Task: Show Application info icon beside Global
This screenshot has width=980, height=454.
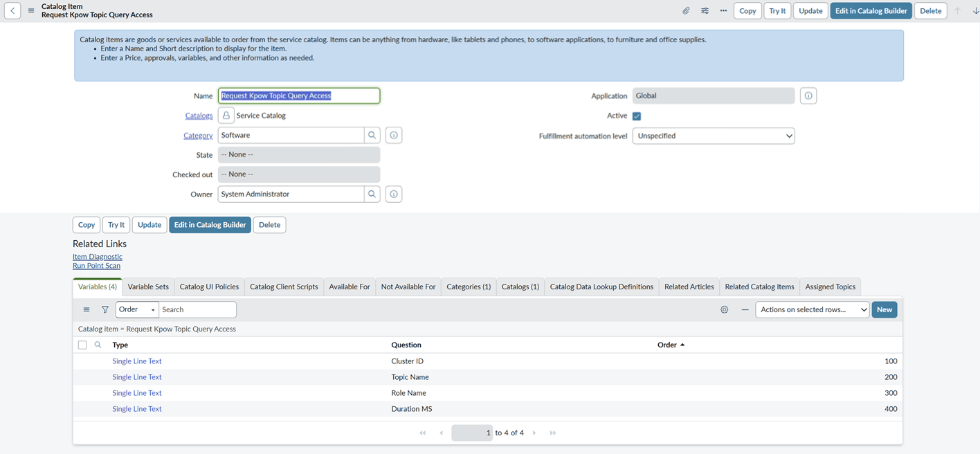Action: (808, 96)
